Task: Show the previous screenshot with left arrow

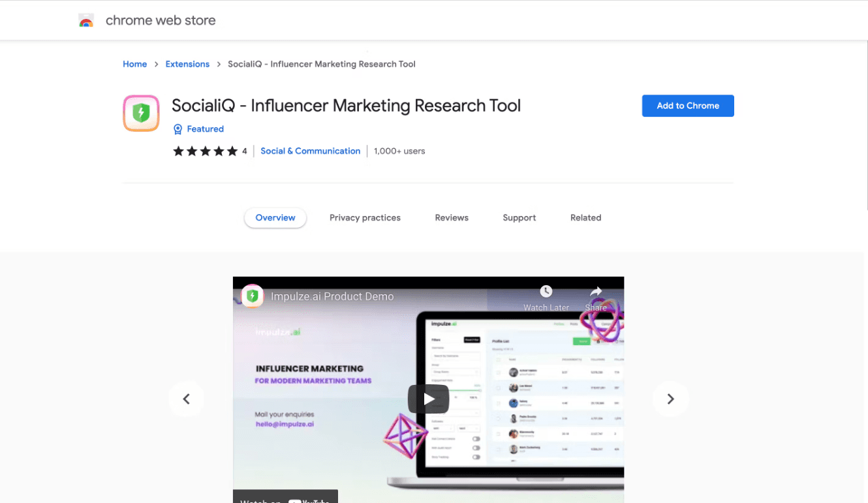Action: point(186,399)
